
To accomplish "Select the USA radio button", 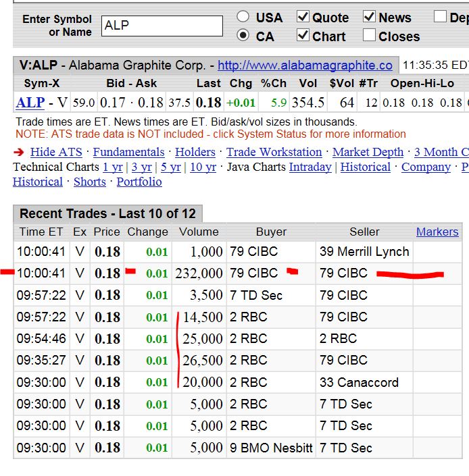I will [x=243, y=17].
